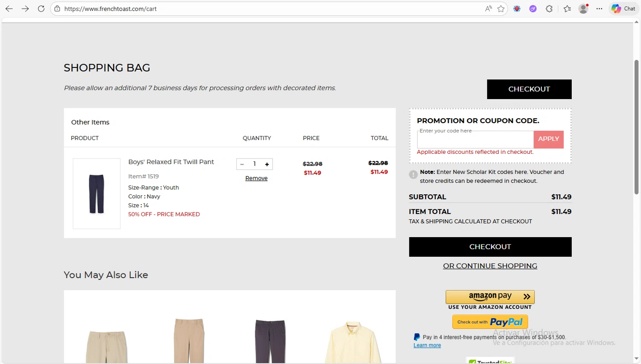
Task: Increase pant quantity with plus button
Action: 267,164
